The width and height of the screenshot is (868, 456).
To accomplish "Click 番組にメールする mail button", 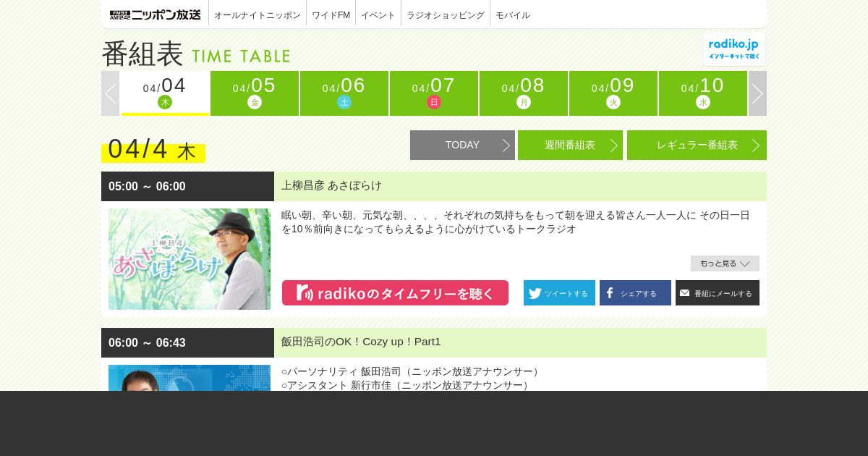I will click(x=718, y=292).
